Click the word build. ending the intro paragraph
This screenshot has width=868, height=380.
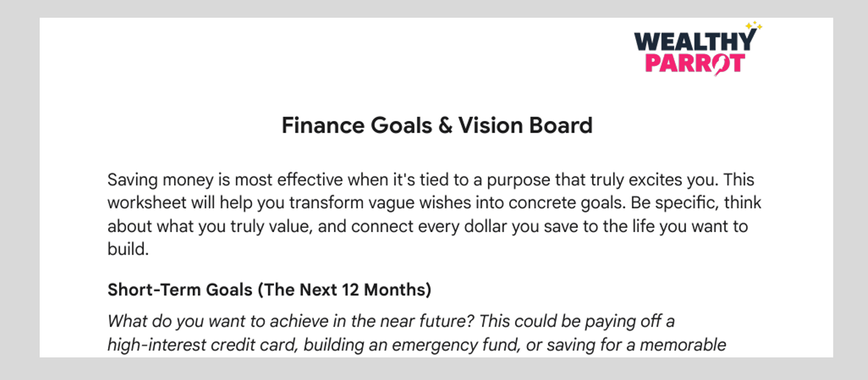click(x=128, y=249)
